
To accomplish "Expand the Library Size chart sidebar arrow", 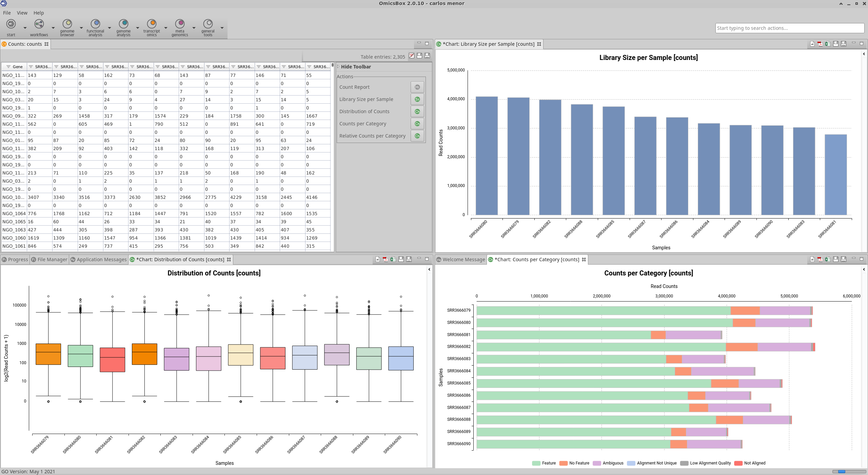I will click(864, 54).
